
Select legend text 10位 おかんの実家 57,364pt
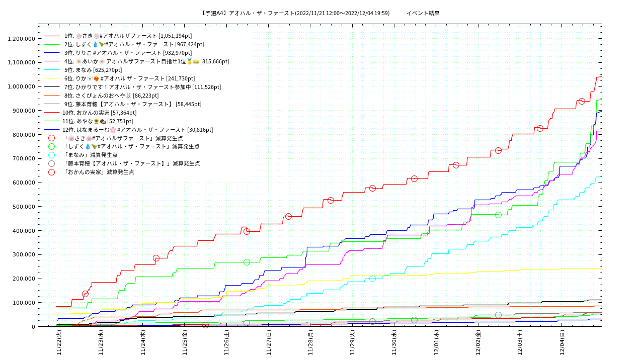pyautogui.click(x=100, y=113)
